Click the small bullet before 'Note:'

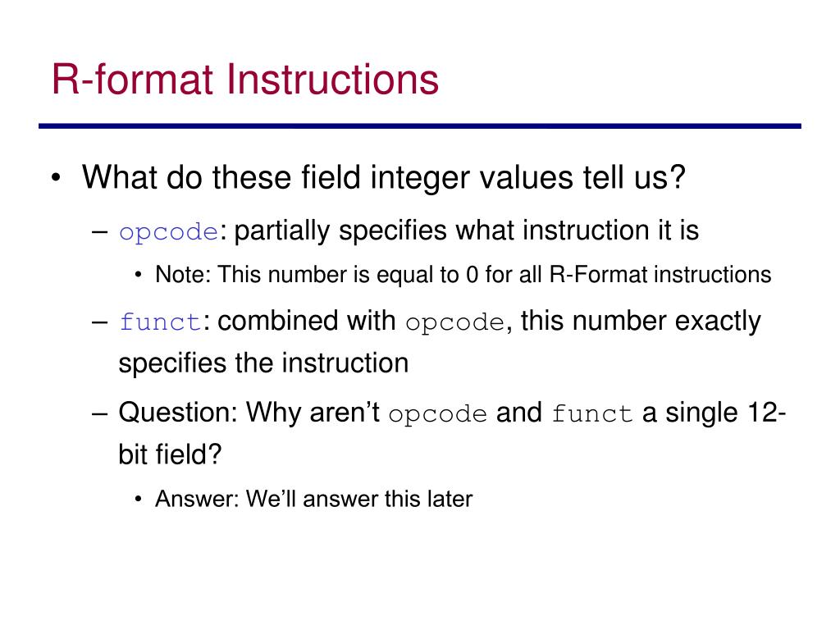[x=138, y=276]
